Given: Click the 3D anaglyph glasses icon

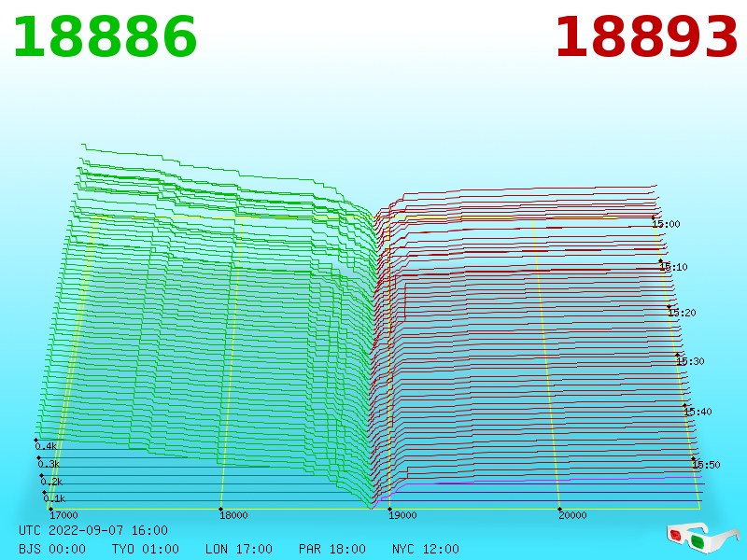Looking at the screenshot, I should point(703,539).
